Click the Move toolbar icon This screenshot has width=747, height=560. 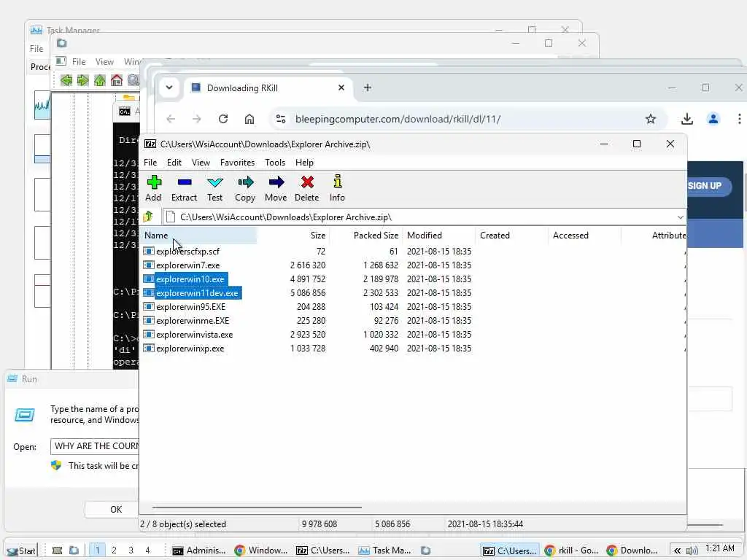276,189
